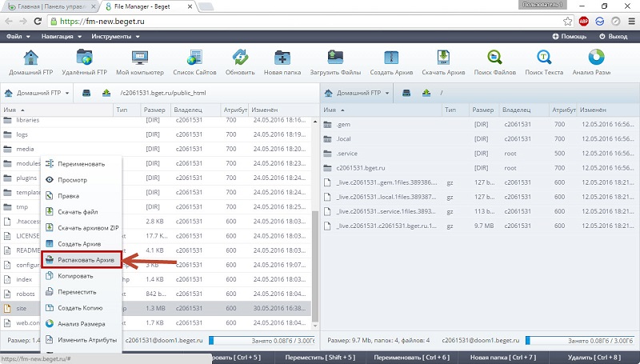The image size is (640, 364).
Task: Choose Переместить in the context menu
Action: (x=82, y=292)
